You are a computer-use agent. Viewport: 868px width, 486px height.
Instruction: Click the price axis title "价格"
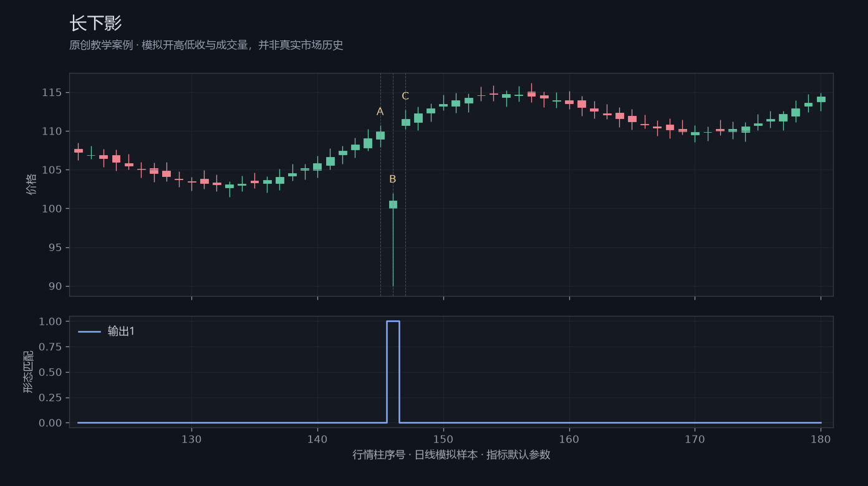click(31, 184)
